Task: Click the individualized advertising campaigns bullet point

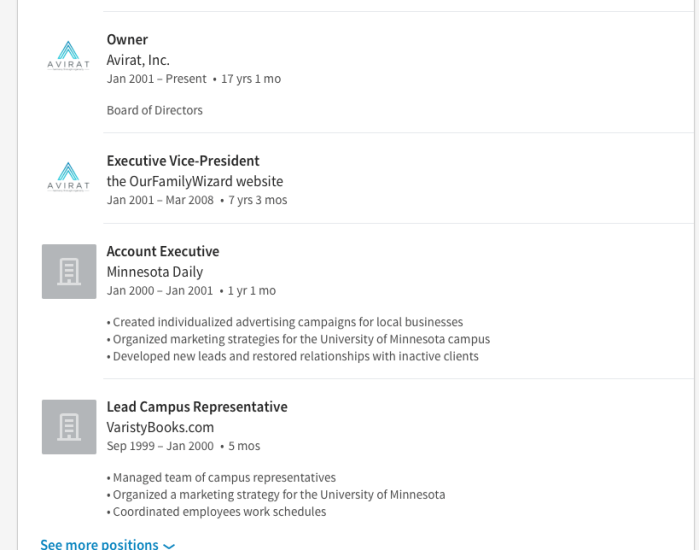Action: [287, 322]
